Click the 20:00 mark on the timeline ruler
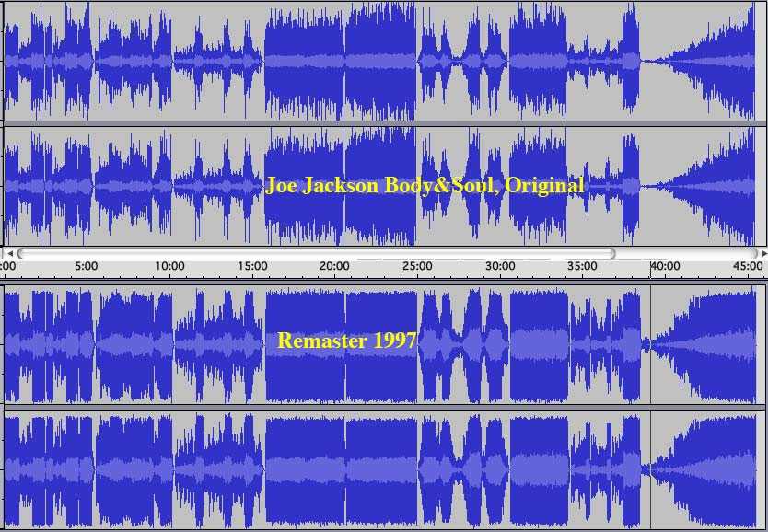 pos(334,266)
